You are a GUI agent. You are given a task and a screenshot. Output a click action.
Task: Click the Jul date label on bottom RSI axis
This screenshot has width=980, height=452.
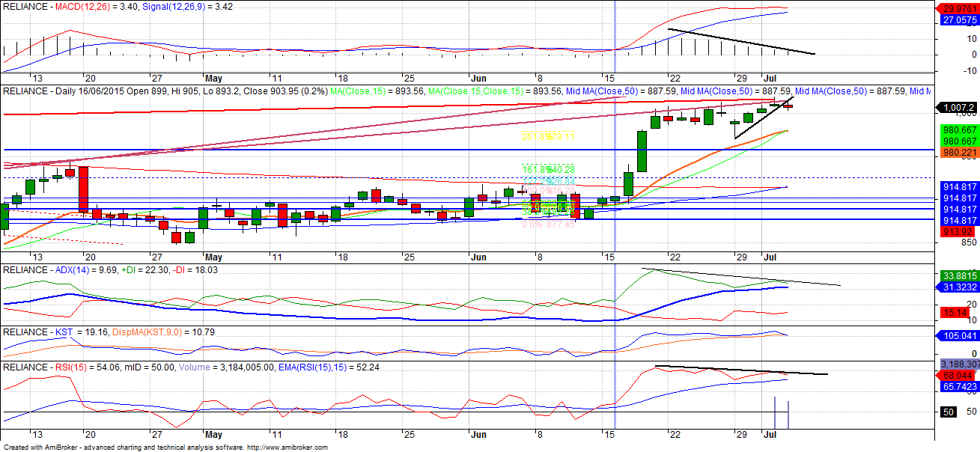tap(770, 434)
